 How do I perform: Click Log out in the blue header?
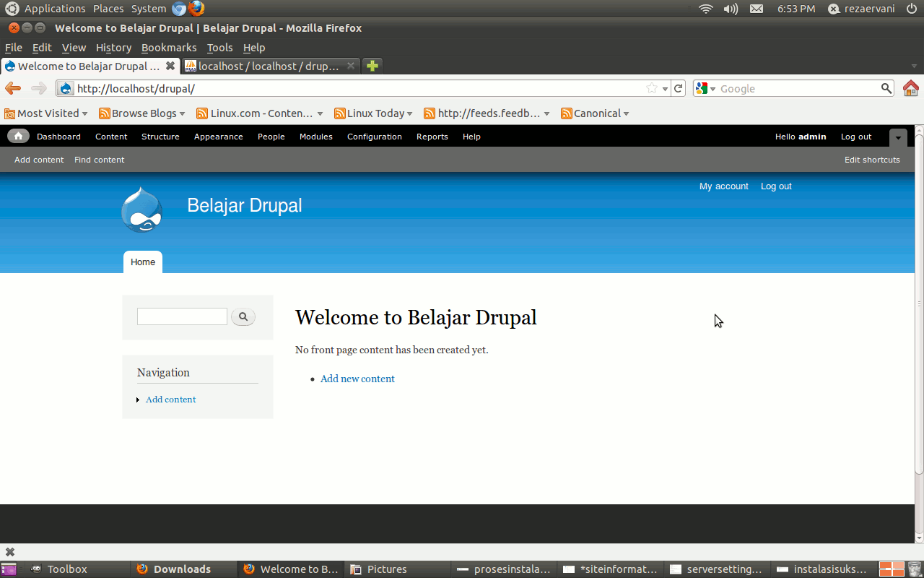click(x=776, y=186)
